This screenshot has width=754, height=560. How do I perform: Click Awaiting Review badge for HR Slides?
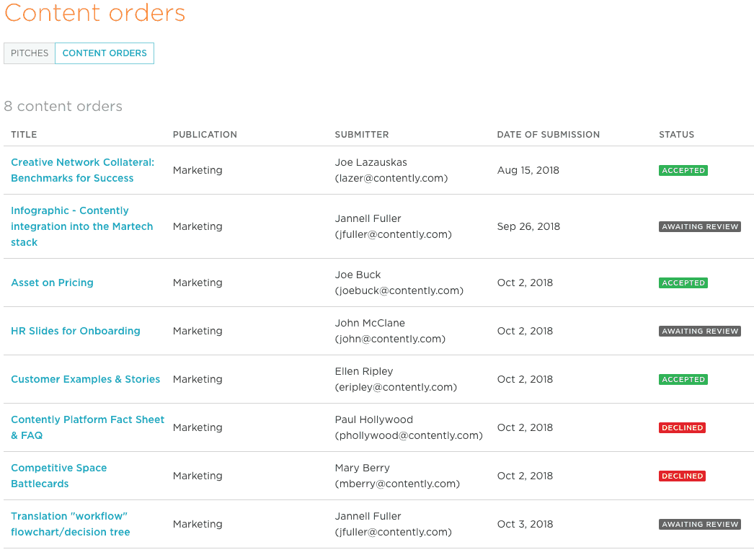(x=699, y=332)
